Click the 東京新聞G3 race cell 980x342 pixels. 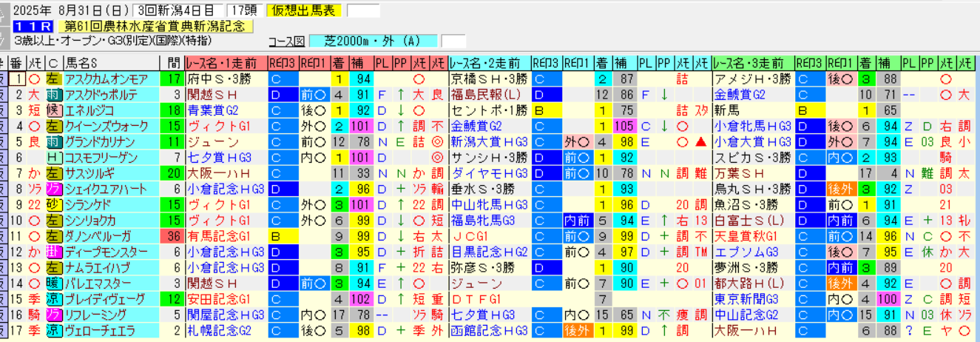pos(754,299)
